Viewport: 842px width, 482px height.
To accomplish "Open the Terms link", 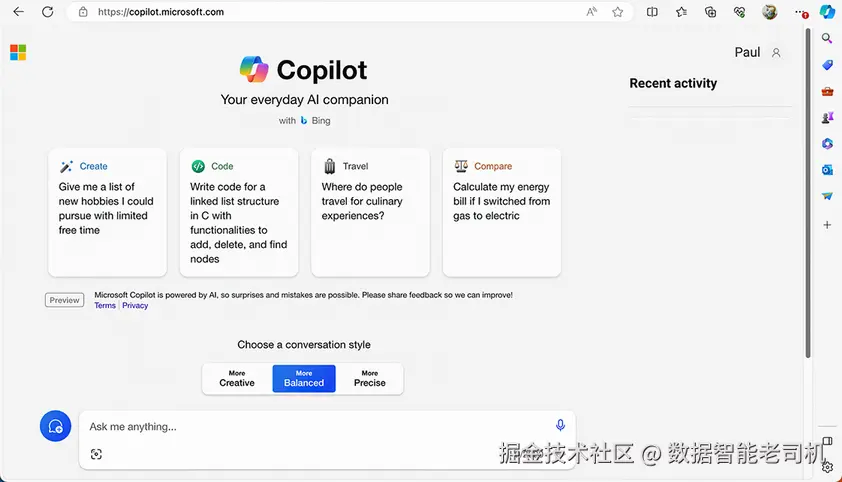I will [105, 305].
